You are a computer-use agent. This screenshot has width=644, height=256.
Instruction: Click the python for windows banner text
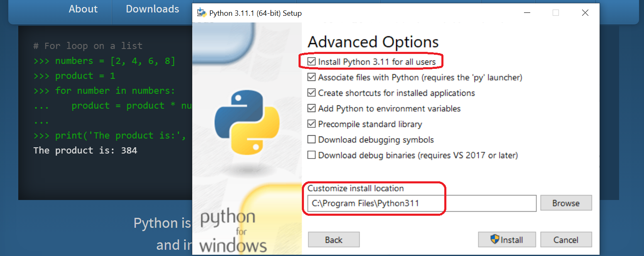click(233, 232)
